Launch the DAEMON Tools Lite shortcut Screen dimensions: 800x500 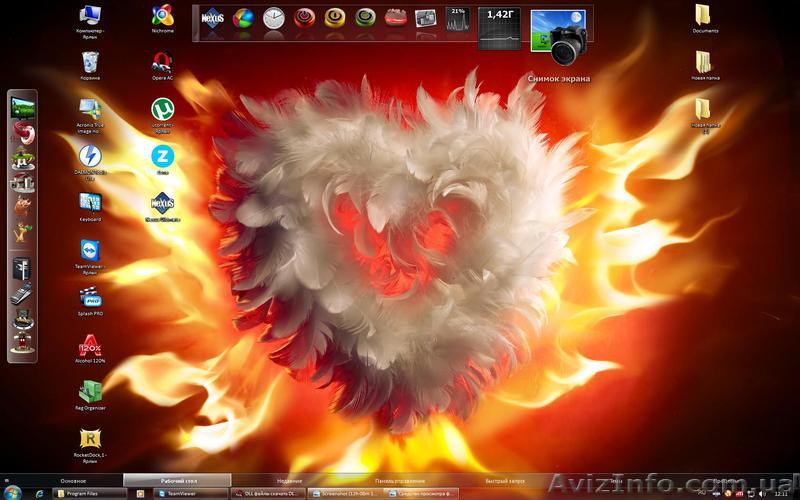(90, 156)
